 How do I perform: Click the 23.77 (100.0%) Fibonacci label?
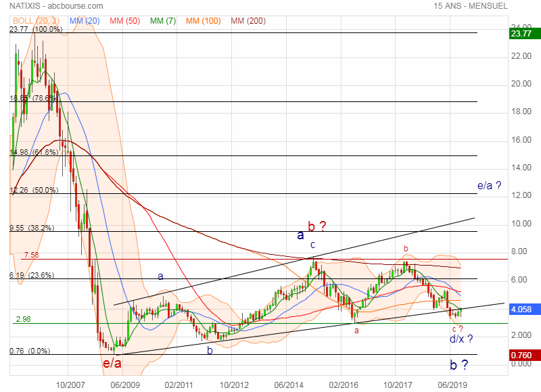click(x=36, y=29)
